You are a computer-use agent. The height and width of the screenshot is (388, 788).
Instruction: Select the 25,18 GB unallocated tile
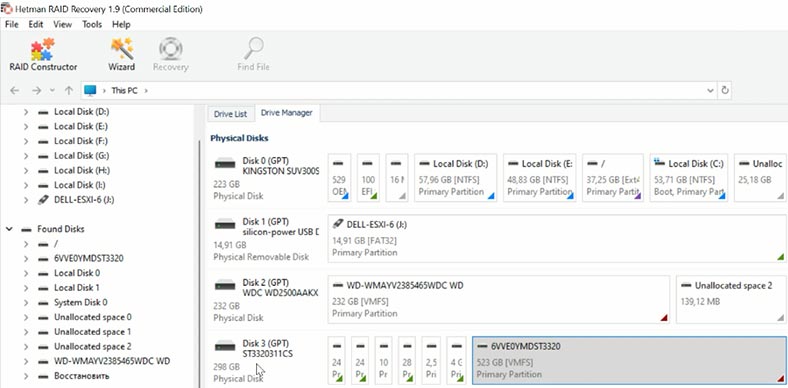click(x=760, y=178)
